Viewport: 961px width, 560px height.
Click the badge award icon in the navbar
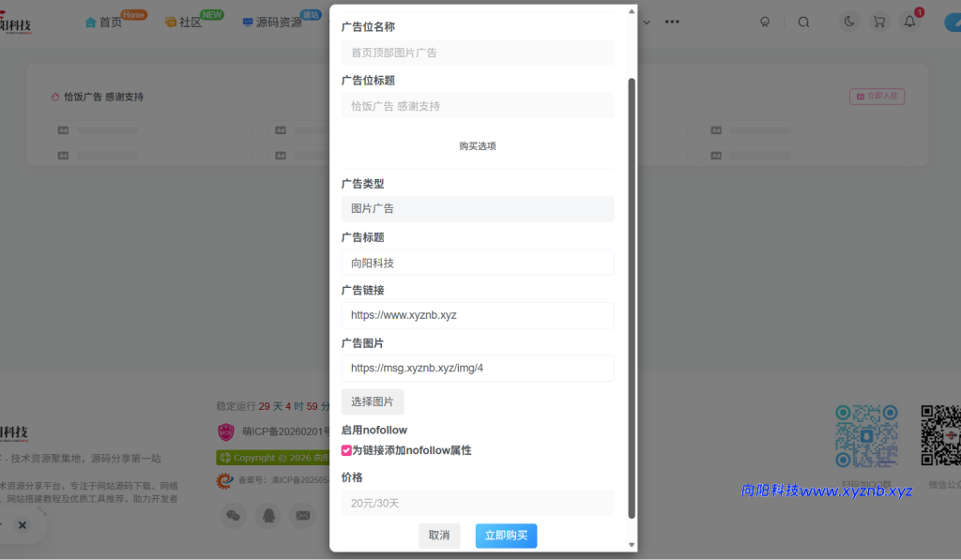[x=765, y=22]
